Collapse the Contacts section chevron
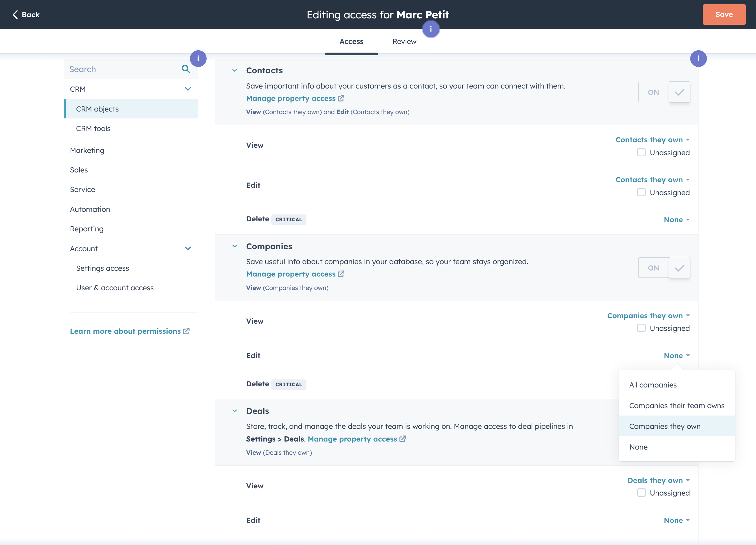 (235, 70)
